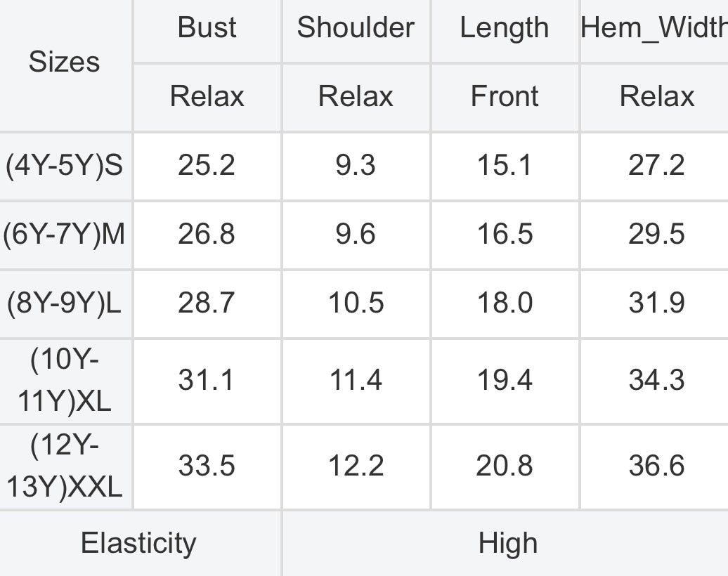Select the High elasticity value cell

pyautogui.click(x=507, y=543)
